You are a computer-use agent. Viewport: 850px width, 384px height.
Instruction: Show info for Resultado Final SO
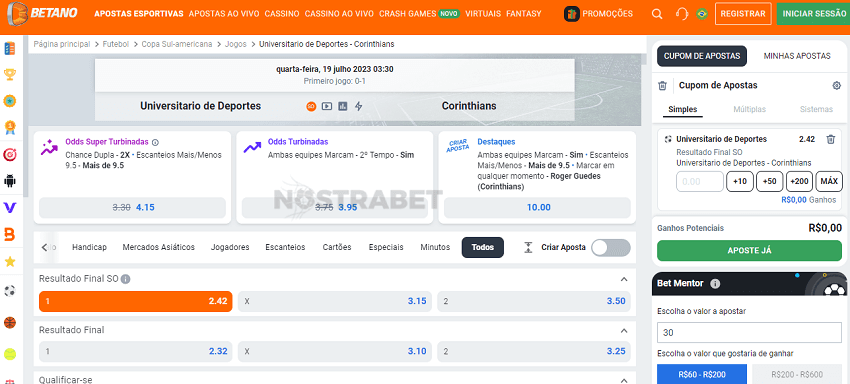pos(125,279)
